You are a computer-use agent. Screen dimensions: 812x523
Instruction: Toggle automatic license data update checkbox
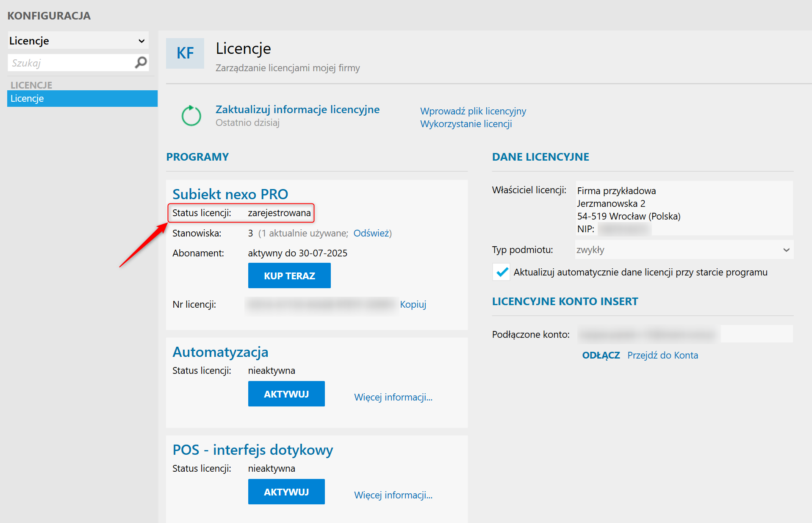coord(502,272)
